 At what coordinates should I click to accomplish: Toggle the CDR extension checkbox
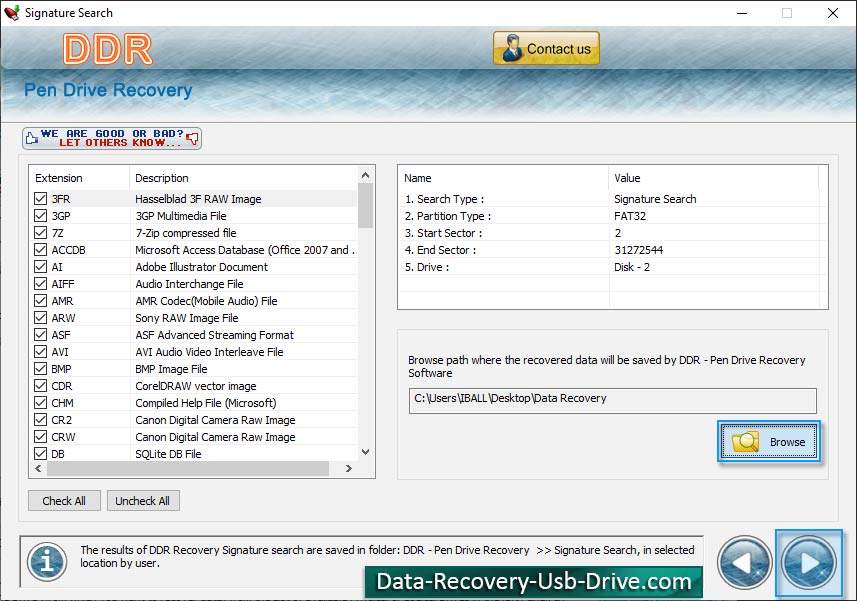pos(40,386)
